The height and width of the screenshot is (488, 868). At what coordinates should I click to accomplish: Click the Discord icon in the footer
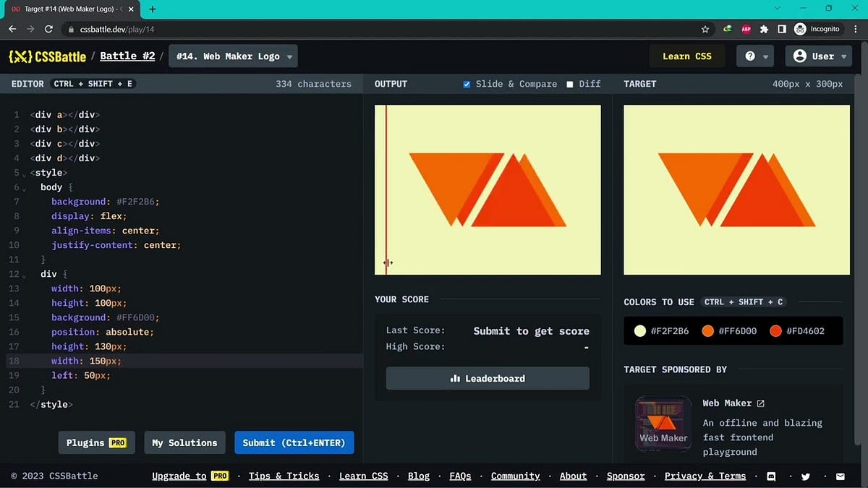tap(771, 476)
